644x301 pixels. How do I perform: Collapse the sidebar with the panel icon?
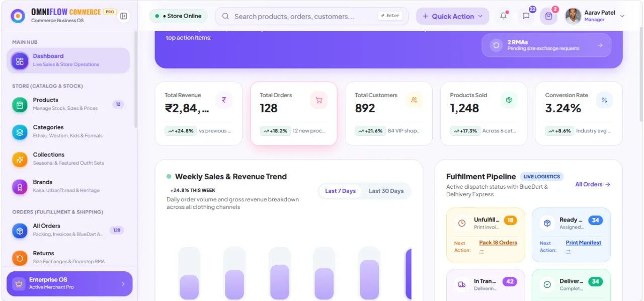click(x=124, y=16)
